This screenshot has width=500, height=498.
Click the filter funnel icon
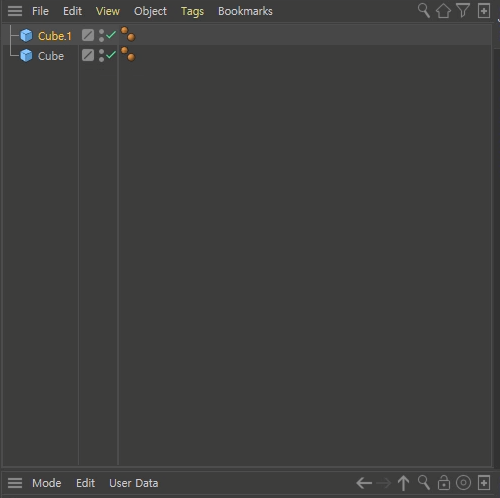(463, 11)
